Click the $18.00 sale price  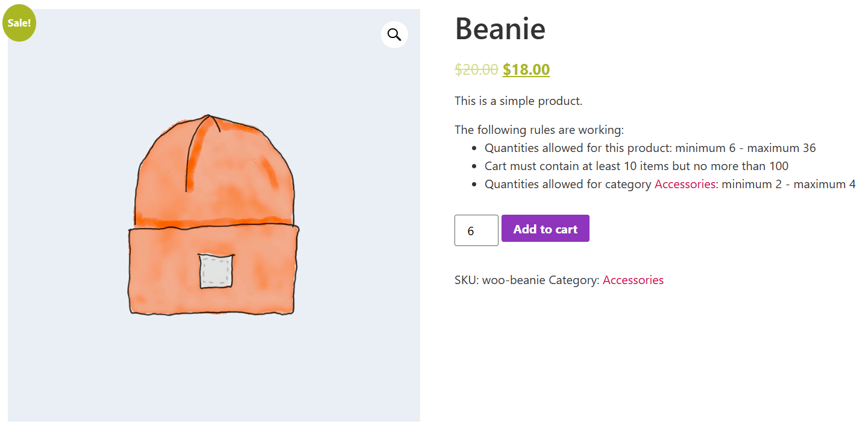tap(526, 69)
